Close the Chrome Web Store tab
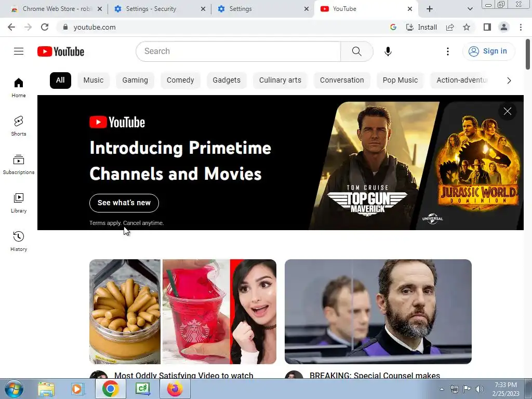The width and height of the screenshot is (532, 399). (x=100, y=9)
